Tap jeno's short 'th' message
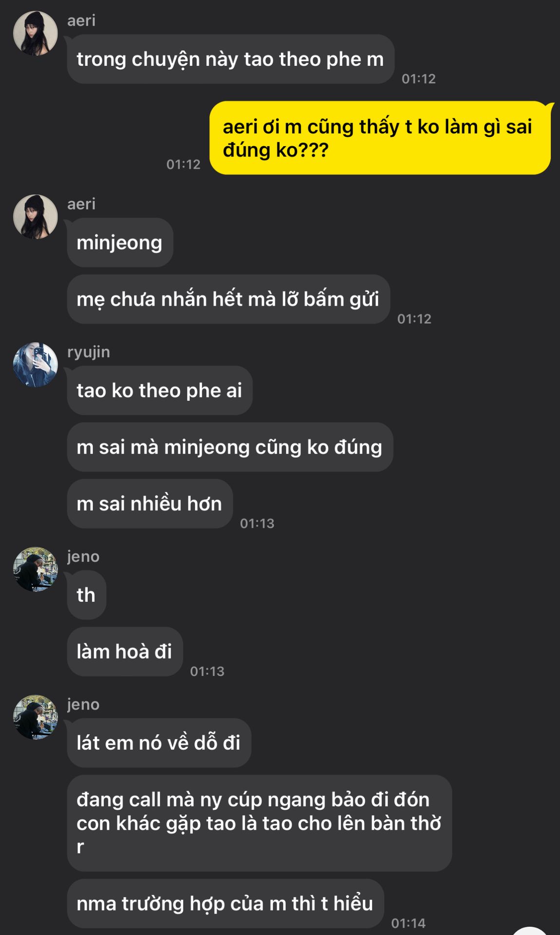This screenshot has width=560, height=935. [x=87, y=595]
